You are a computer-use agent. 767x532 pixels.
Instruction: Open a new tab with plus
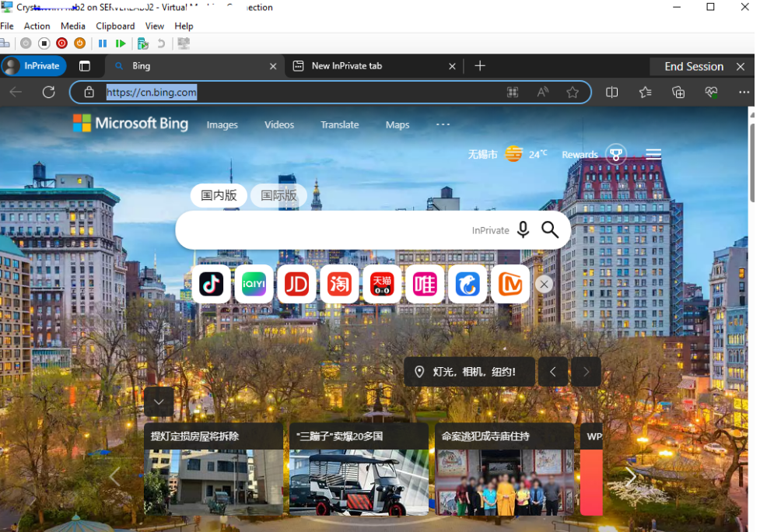(x=480, y=66)
